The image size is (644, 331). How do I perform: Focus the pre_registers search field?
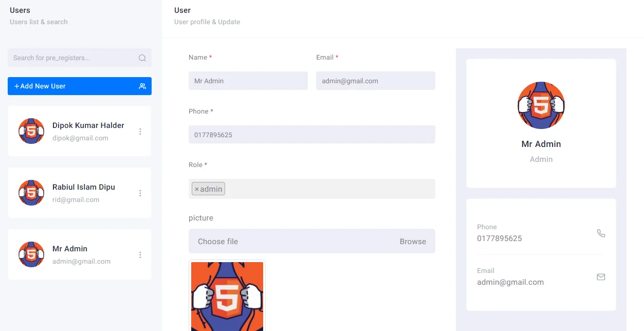(72, 58)
